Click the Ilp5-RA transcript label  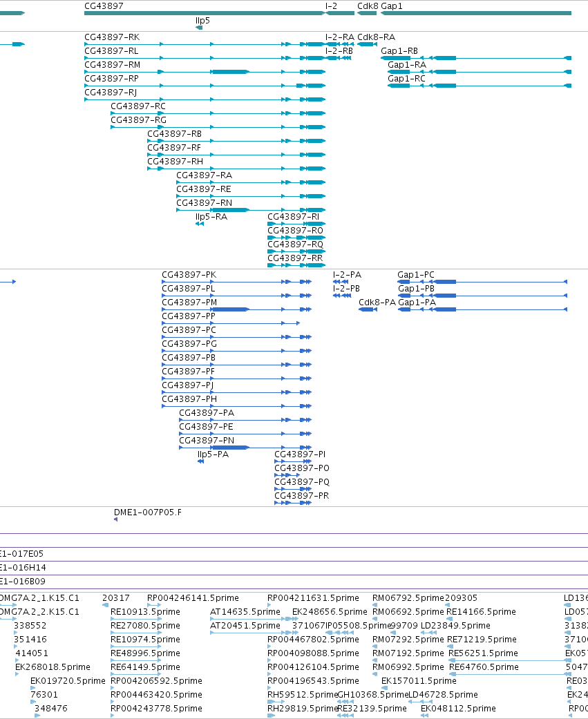point(211,216)
